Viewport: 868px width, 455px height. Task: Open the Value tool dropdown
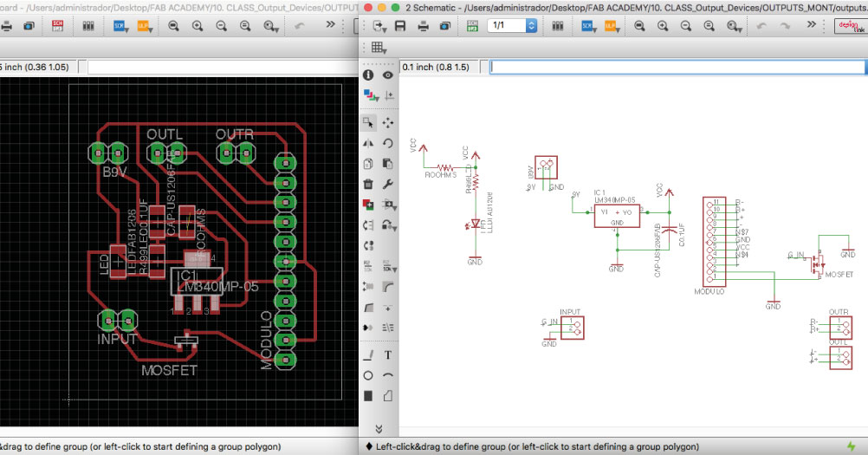[x=389, y=267]
